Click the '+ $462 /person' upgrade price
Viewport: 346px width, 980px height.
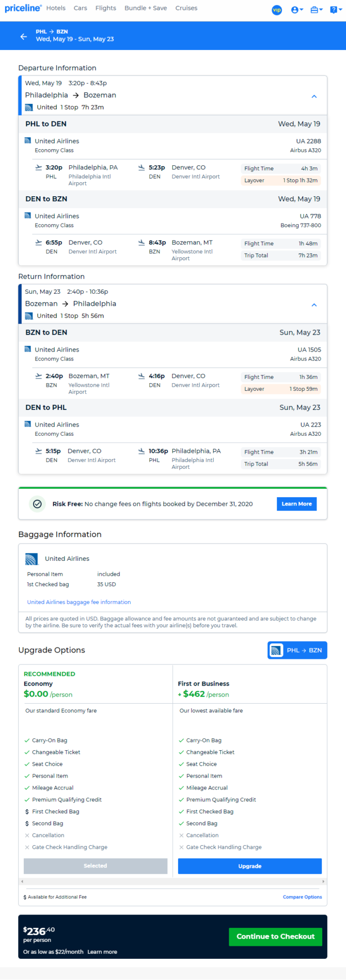[x=203, y=694]
